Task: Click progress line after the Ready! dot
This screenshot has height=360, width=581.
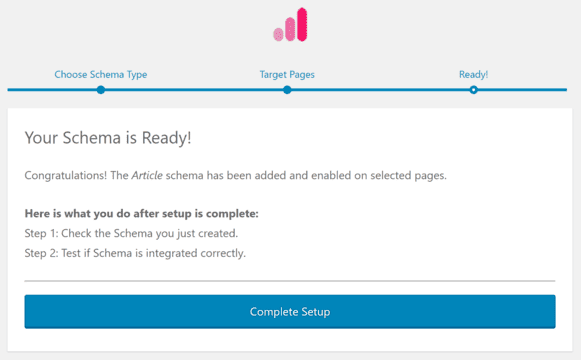Action: coord(522,90)
